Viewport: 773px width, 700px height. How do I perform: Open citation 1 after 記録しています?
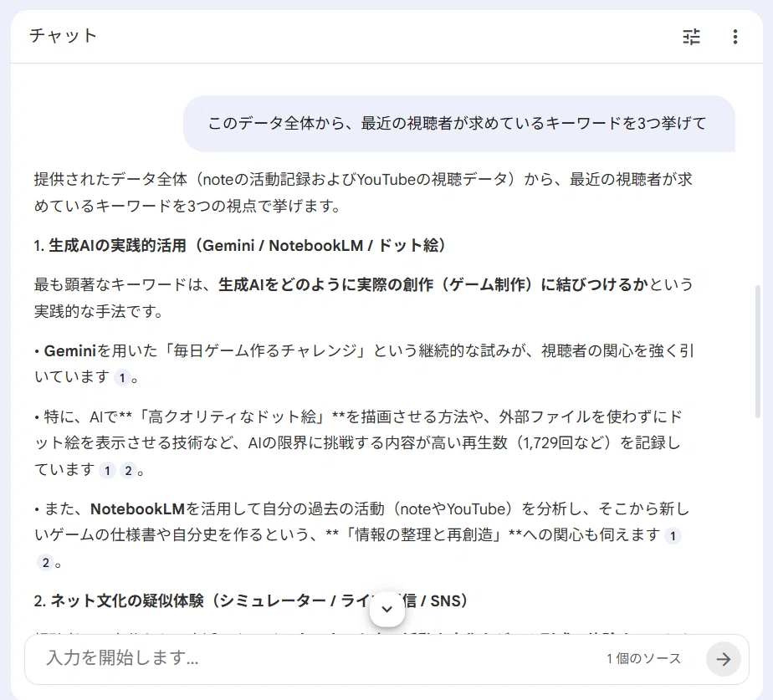107,471
